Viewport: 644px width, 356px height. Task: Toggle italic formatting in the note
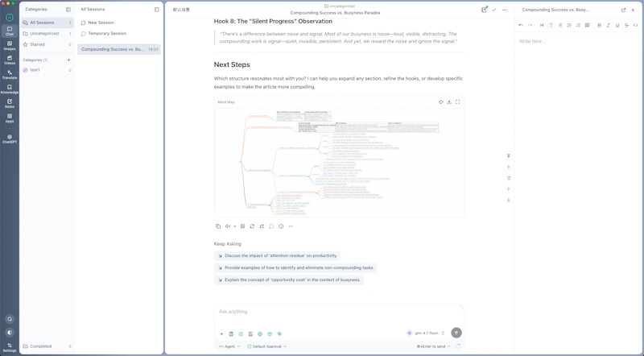(609, 26)
